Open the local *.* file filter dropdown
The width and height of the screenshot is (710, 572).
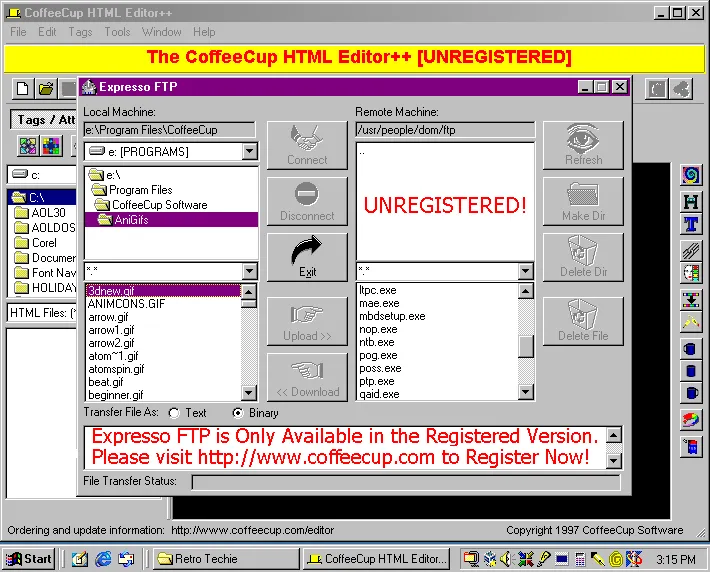249,271
